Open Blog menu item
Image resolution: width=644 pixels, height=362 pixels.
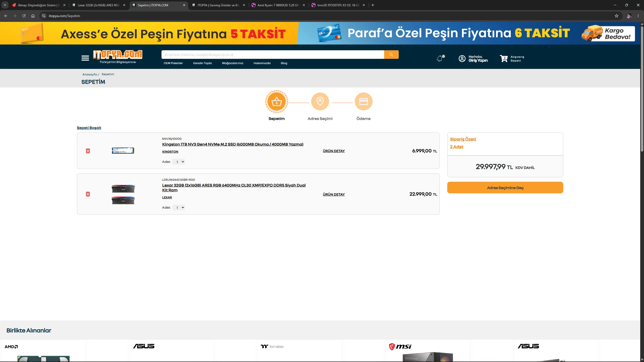[x=284, y=63]
